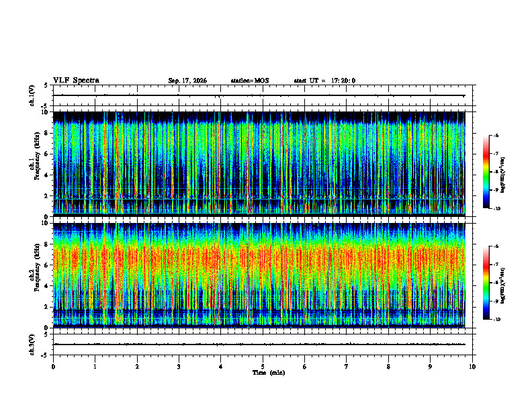Click the ch.3(V) waveform strip label

(32, 345)
